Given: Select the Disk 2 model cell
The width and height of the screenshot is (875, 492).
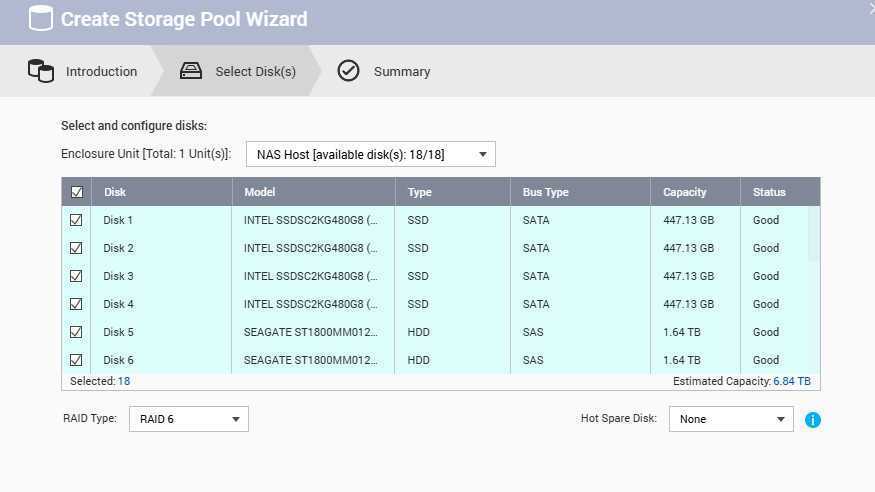Looking at the screenshot, I should (x=311, y=248).
